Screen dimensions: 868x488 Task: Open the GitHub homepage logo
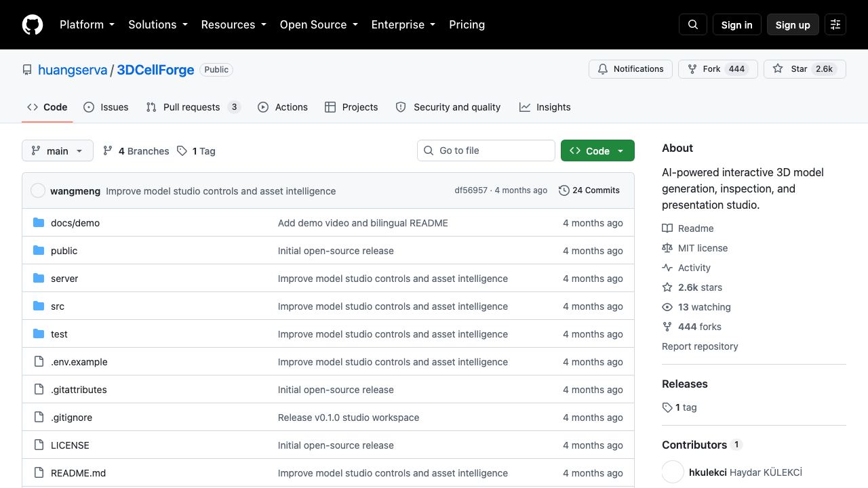tap(33, 24)
